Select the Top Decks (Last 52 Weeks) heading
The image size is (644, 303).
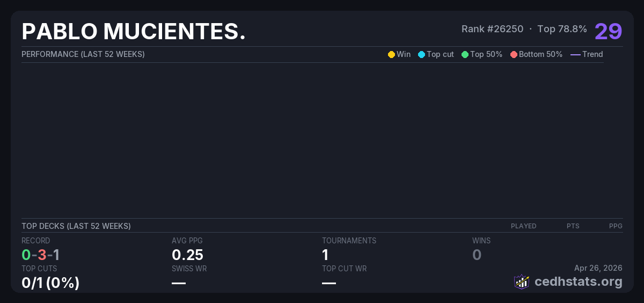(x=76, y=226)
